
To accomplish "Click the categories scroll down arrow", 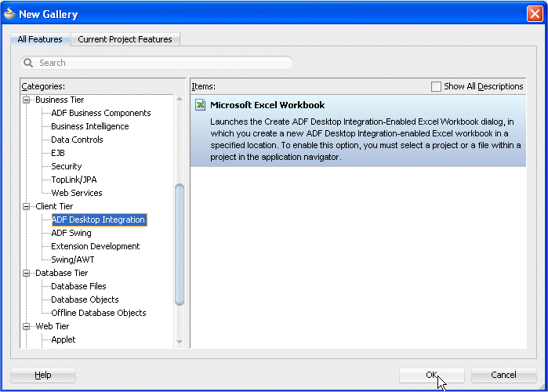I will pyautogui.click(x=180, y=342).
